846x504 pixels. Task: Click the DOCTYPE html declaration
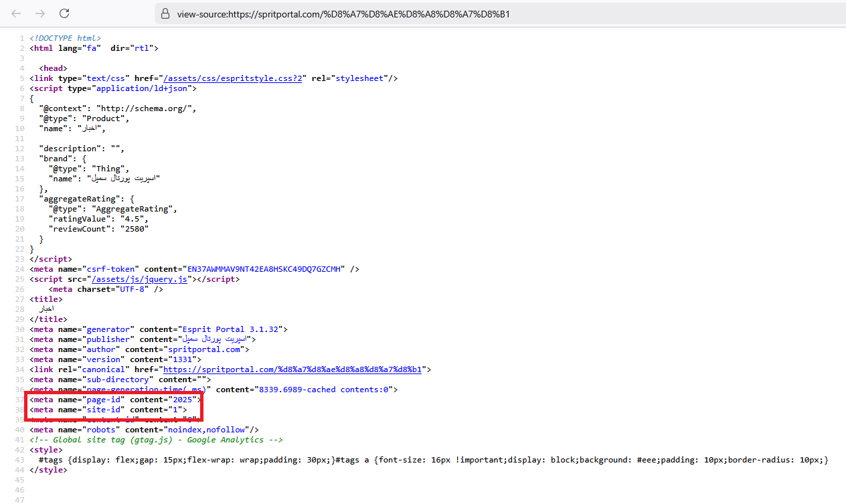click(x=65, y=38)
